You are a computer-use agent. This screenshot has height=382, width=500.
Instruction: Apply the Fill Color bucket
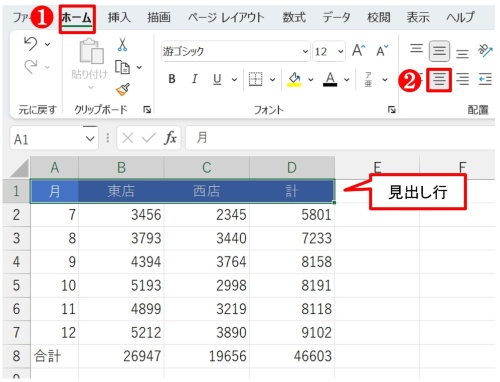pyautogui.click(x=294, y=79)
